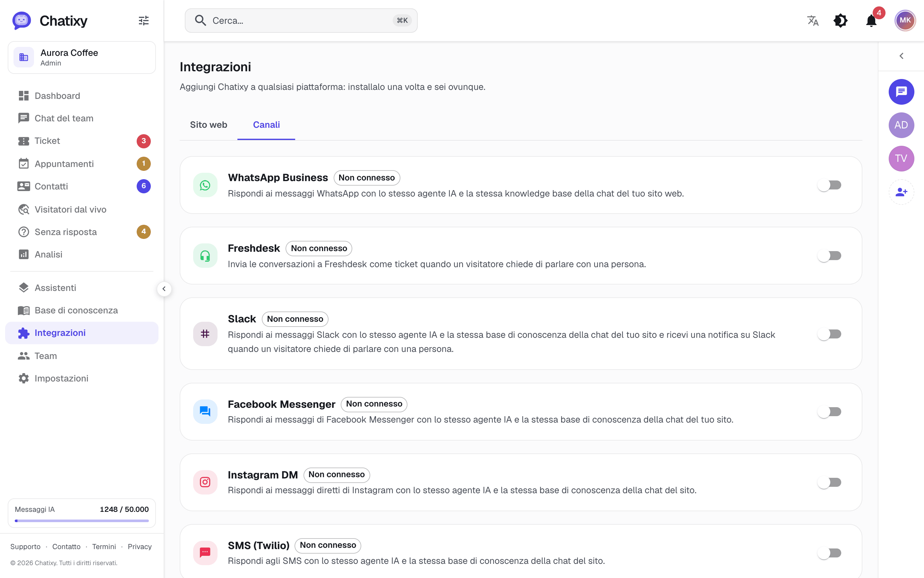Click the 'Integrazioni' page heading
This screenshot has height=578, width=924.
215,67
